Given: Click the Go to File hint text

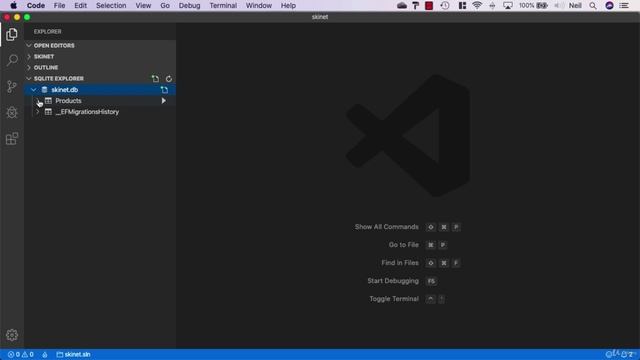Looking at the screenshot, I should click(404, 245).
